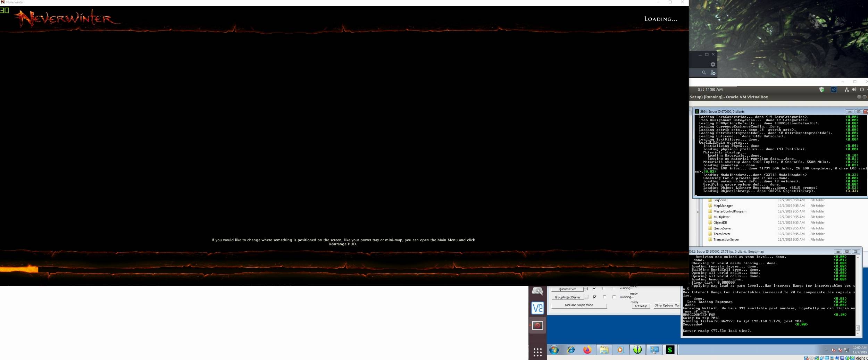Expand the Ubuntu system menu arrow
The image size is (868, 360).
(x=867, y=90)
